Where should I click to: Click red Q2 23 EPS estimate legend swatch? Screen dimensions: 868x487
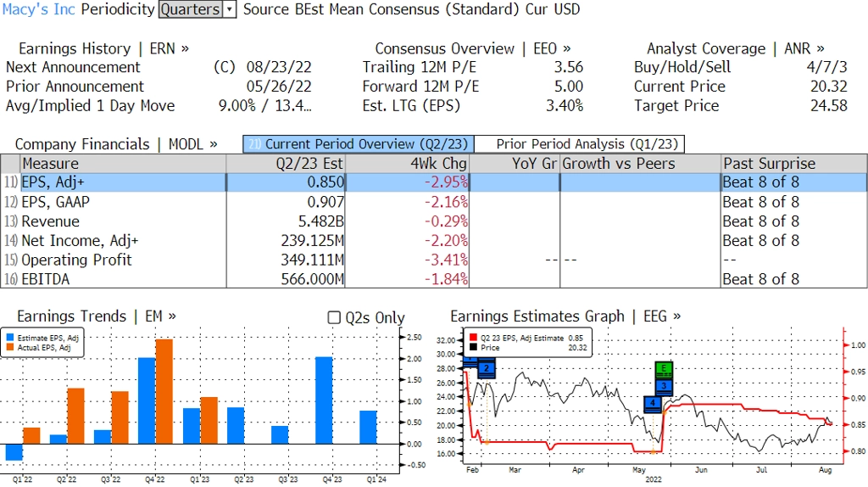(473, 338)
